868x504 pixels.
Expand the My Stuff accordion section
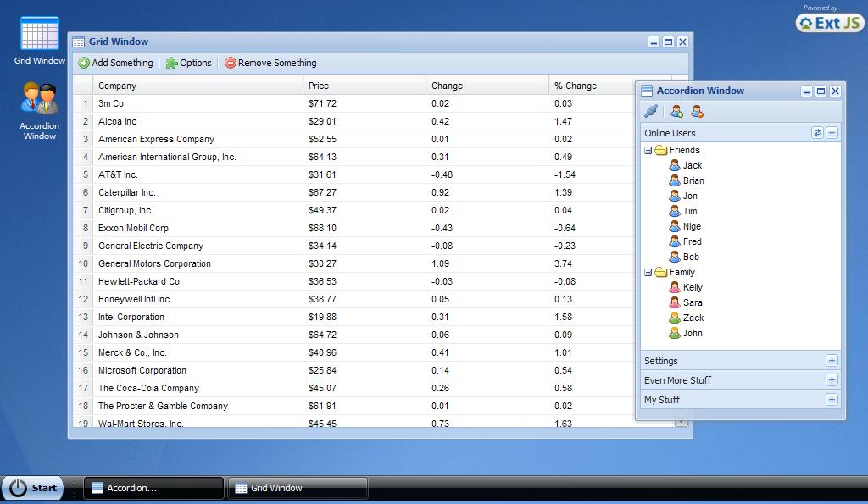(x=832, y=399)
